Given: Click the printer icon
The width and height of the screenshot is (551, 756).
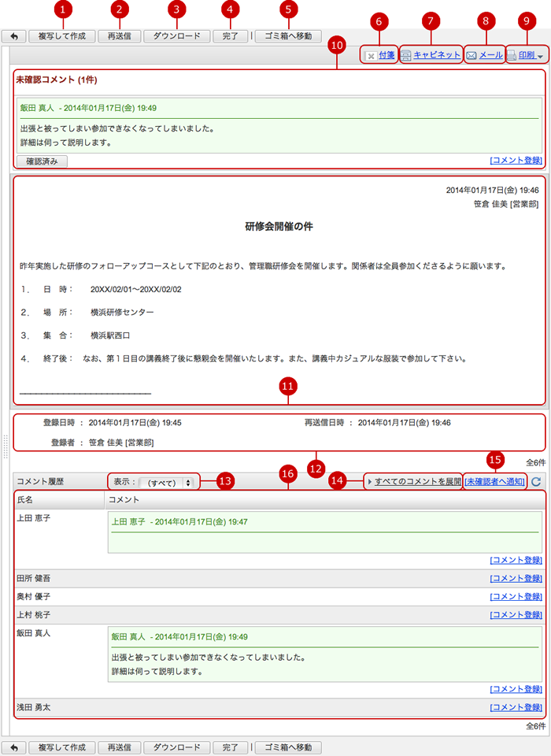Looking at the screenshot, I should point(512,56).
